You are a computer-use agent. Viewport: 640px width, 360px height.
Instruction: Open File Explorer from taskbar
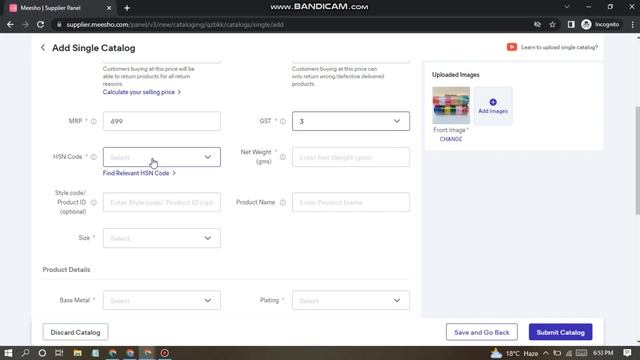pyautogui.click(x=78, y=353)
